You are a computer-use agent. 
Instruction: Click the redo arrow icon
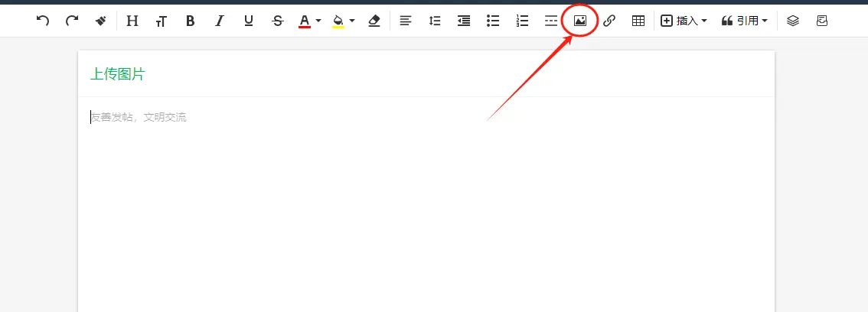coord(72,21)
